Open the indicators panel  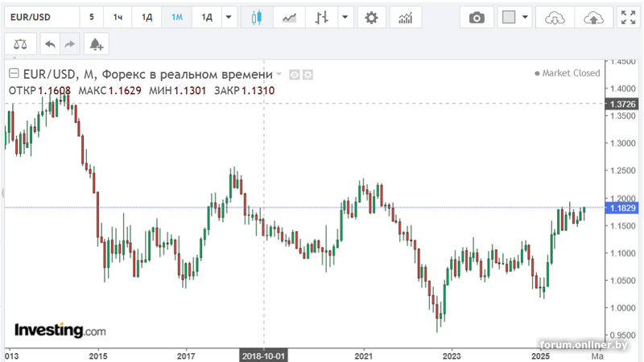pos(406,18)
